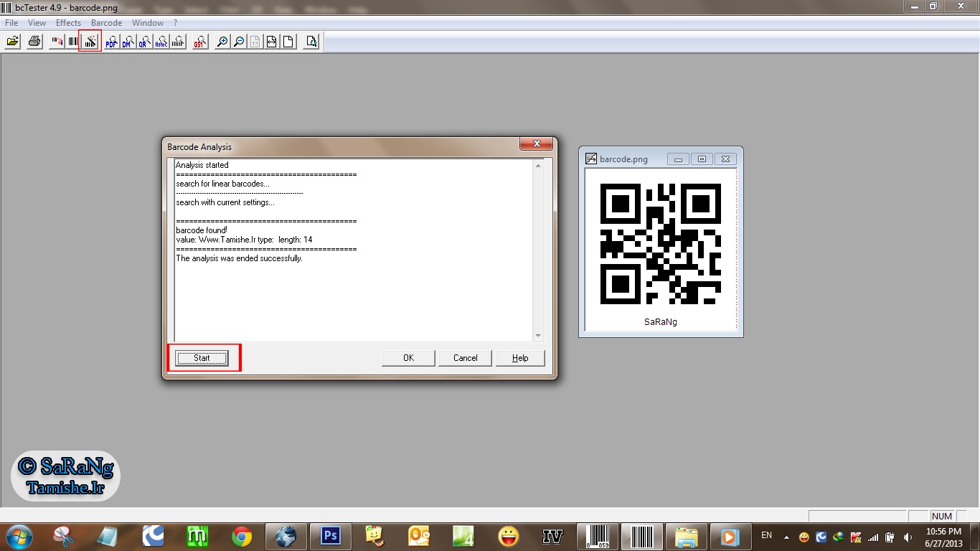Minimize the barcode.png child window
This screenshot has width=980, height=551.
tap(678, 159)
